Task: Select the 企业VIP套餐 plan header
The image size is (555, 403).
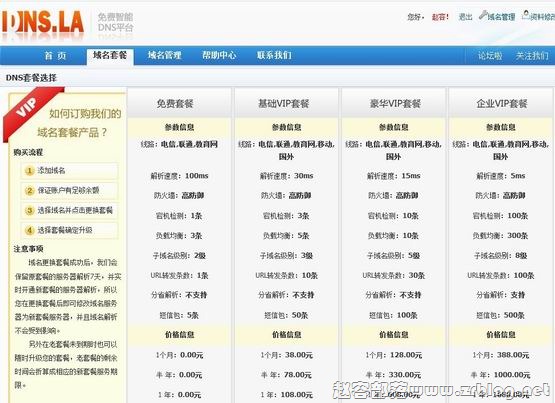Action: [501, 103]
